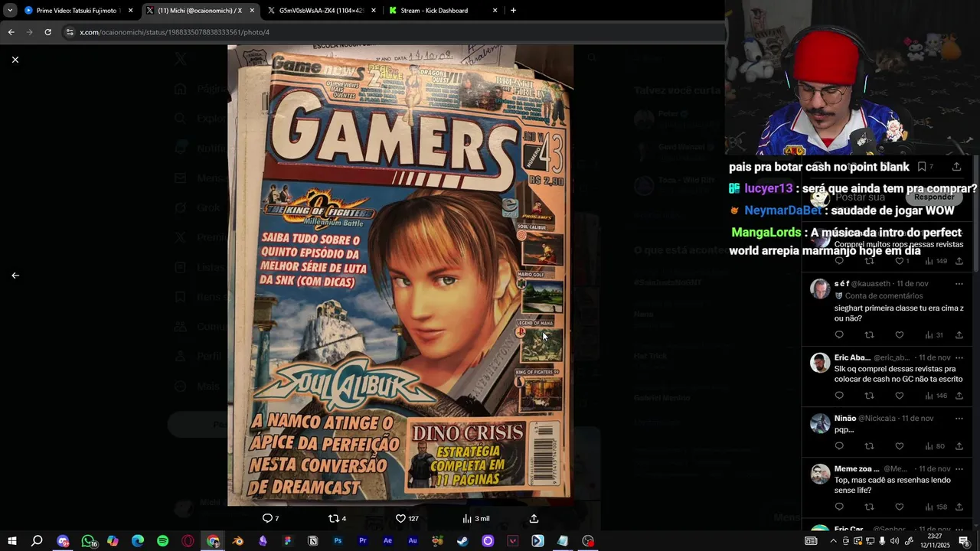Viewport: 980px width, 551px height.
Task: Open Steam from the taskbar
Action: [x=462, y=541]
